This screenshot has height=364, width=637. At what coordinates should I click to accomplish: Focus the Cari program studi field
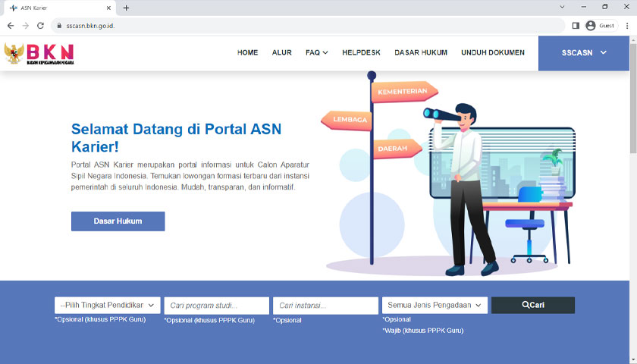pos(216,306)
